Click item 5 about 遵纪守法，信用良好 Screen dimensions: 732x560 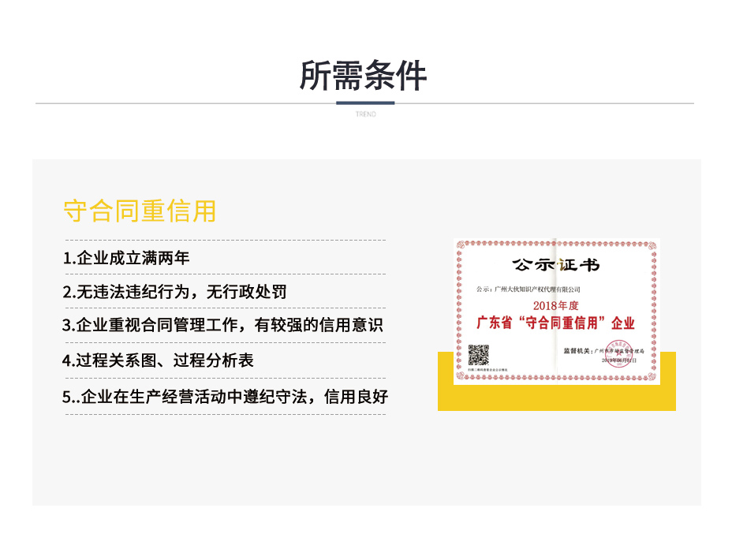(x=225, y=396)
